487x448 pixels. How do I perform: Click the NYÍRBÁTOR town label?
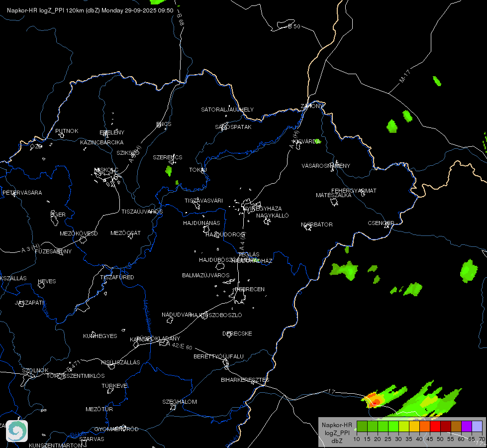[317, 224]
